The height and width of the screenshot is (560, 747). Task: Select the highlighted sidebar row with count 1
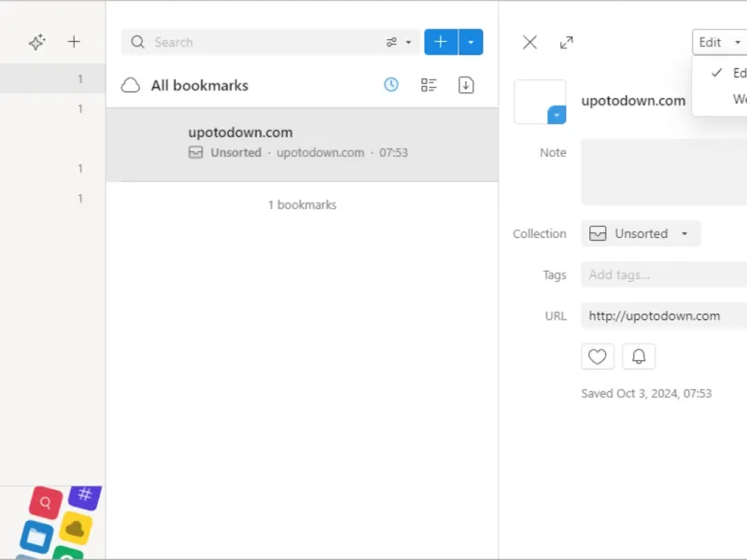point(53,78)
